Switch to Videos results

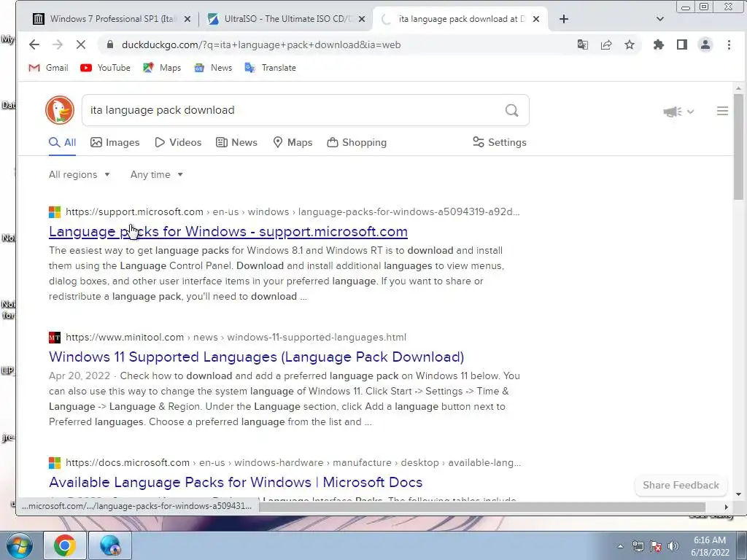[x=178, y=142]
